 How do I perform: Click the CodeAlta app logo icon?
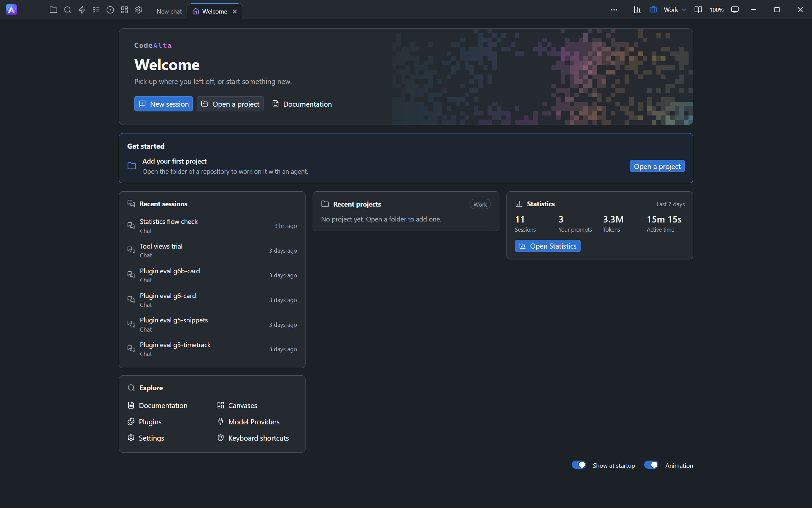coord(11,10)
